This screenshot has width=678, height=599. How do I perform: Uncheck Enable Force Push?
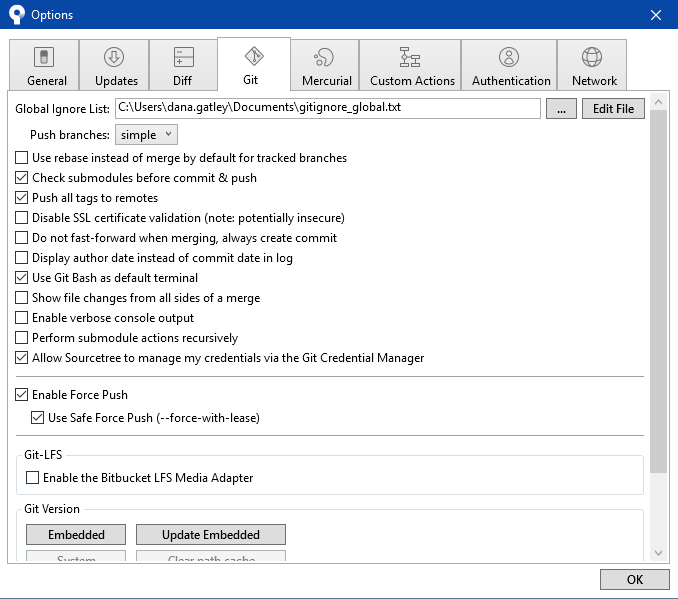point(22,394)
